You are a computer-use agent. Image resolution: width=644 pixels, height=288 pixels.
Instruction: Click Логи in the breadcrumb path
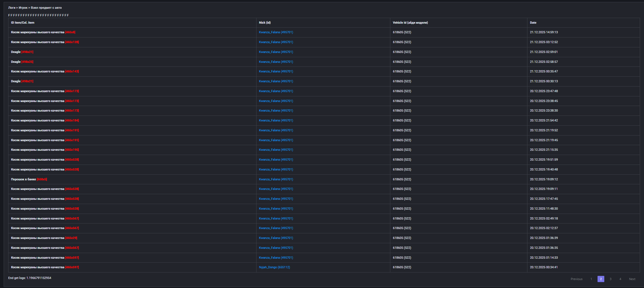click(x=12, y=8)
